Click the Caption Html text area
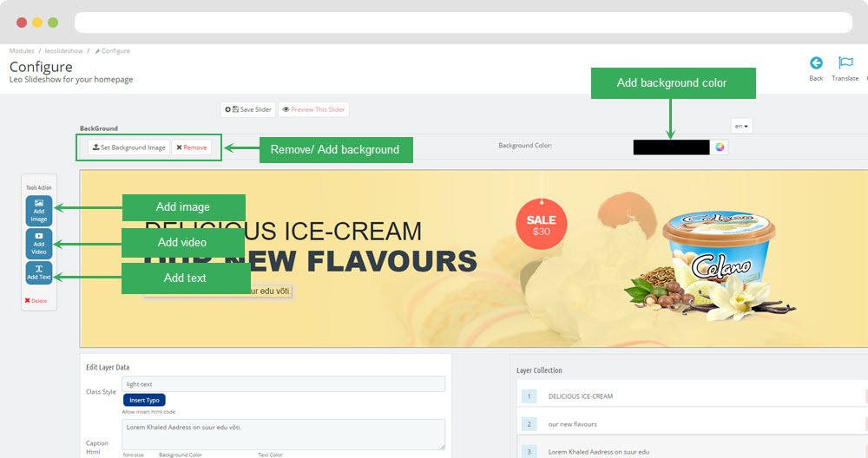Screen dimensions: 868x458 click(x=284, y=435)
